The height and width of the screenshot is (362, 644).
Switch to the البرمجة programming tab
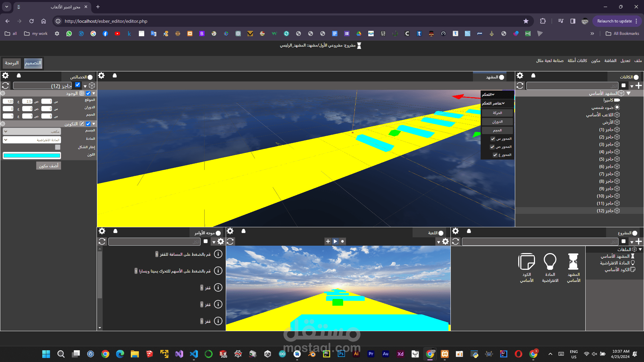(x=12, y=63)
